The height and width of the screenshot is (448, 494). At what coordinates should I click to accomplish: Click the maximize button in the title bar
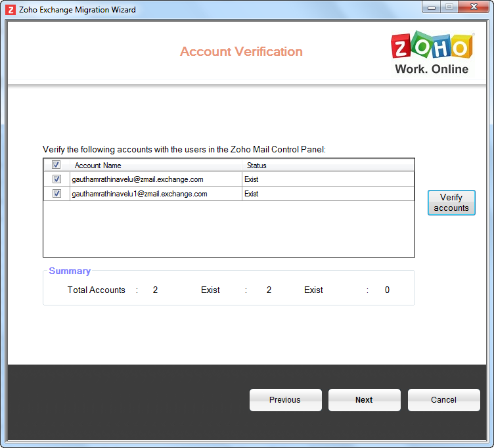pos(449,9)
